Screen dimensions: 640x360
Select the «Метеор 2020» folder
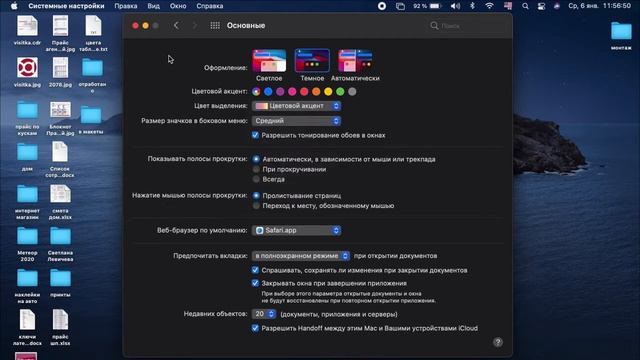pyautogui.click(x=27, y=244)
